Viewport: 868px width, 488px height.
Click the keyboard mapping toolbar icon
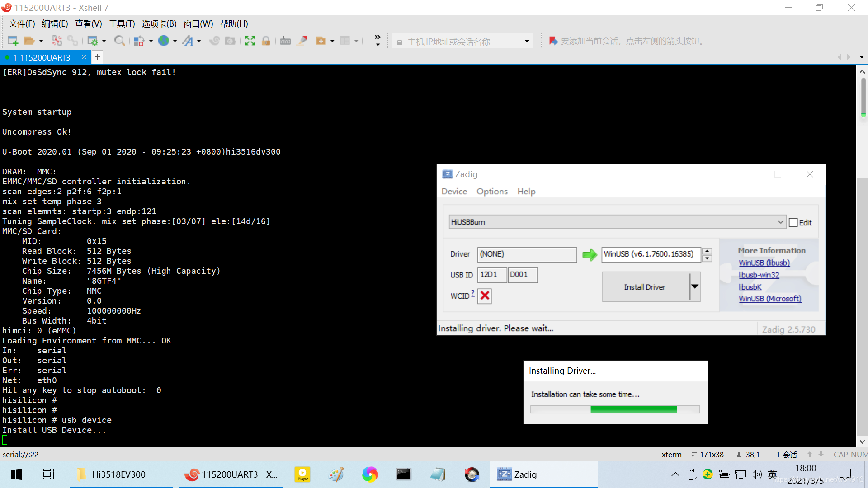coord(285,41)
